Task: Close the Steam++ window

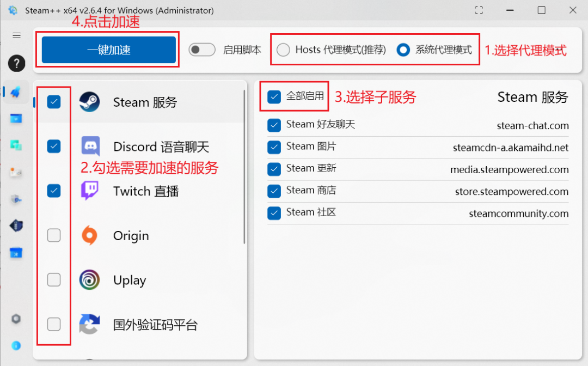Action: point(573,10)
